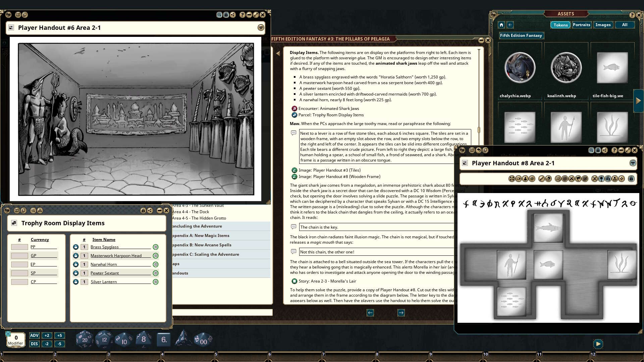Show next page of assets
The height and width of the screenshot is (362, 644).
point(638,101)
